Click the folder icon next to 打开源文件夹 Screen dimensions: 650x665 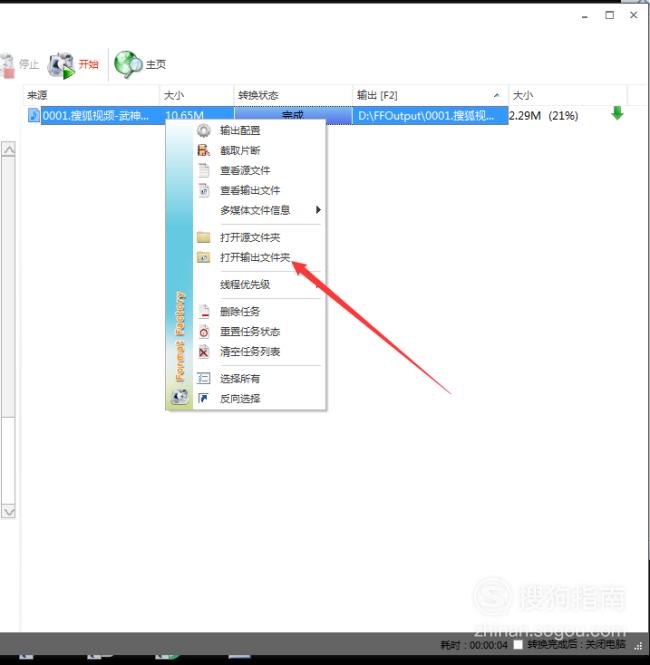tap(204, 237)
